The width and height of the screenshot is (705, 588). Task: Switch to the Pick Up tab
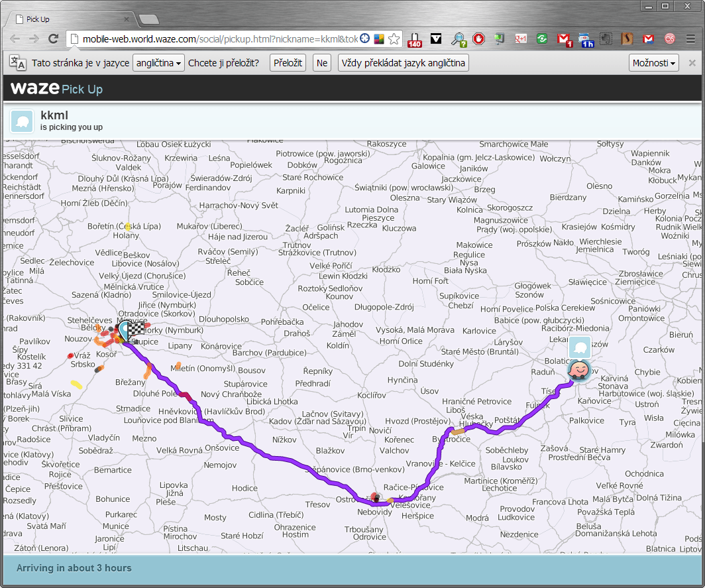(72, 19)
